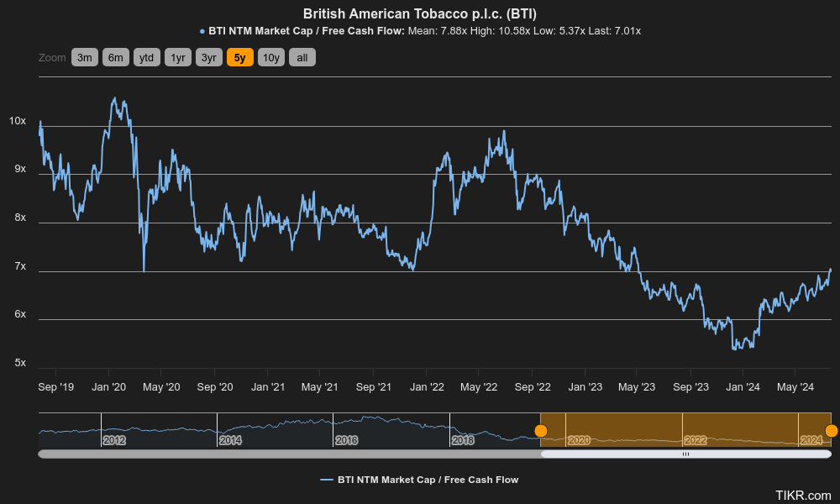The image size is (840, 504).
Task: Click the May '23 x-axis label
Action: pyautogui.click(x=637, y=386)
